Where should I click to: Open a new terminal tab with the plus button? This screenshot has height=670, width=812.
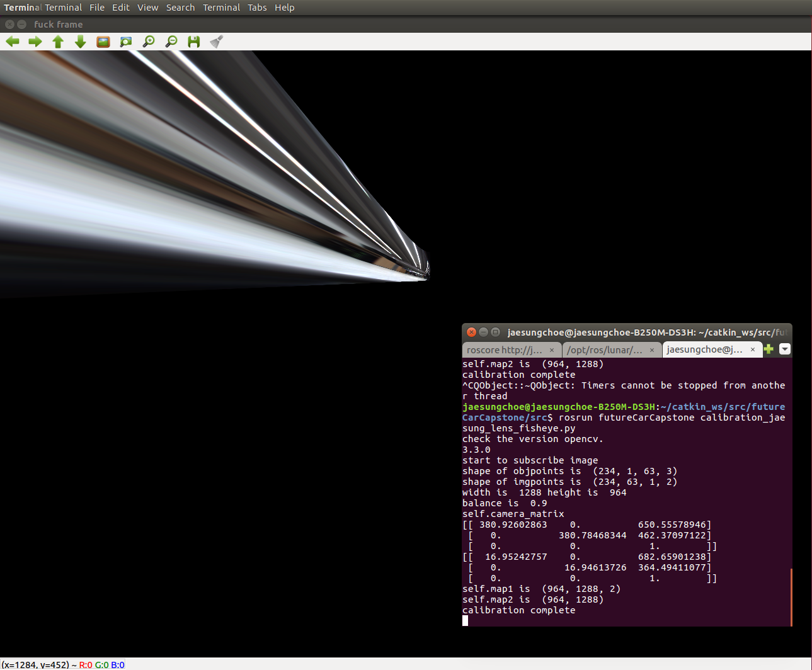pos(769,348)
